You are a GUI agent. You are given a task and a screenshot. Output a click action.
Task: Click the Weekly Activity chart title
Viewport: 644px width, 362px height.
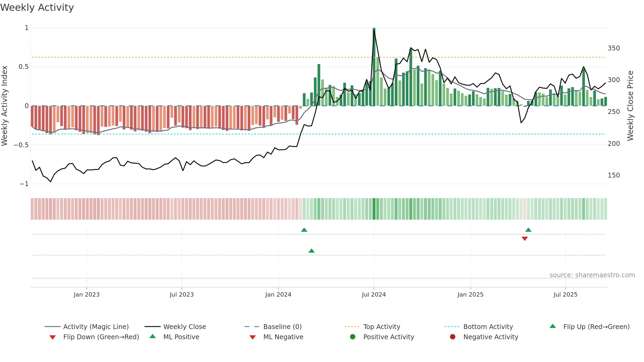pos(37,8)
